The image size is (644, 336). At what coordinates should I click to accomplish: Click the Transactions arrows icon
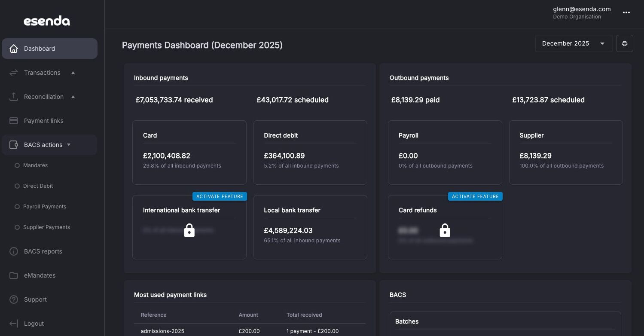(14, 73)
